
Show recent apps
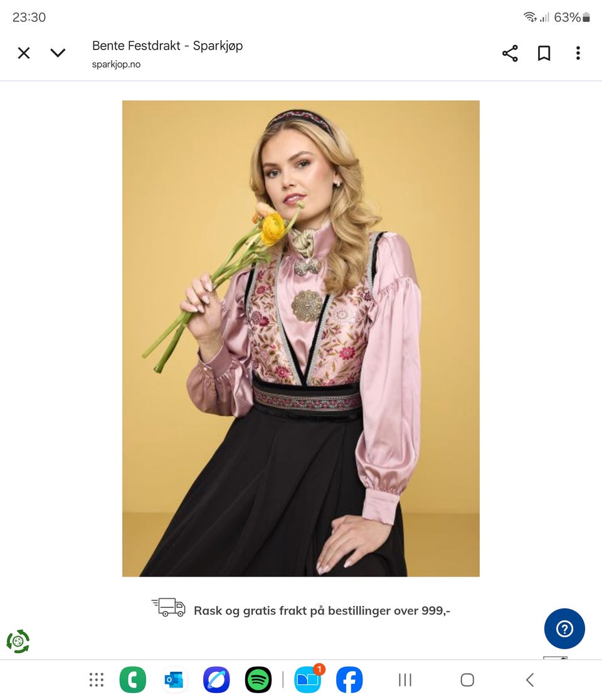(x=405, y=680)
